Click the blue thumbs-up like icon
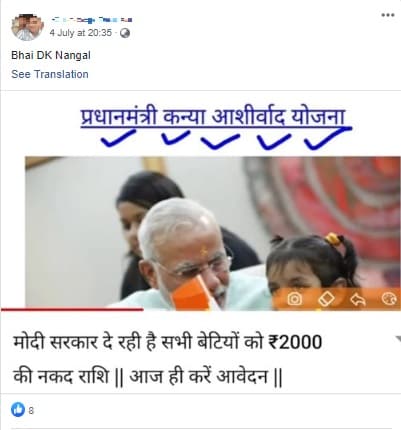The height and width of the screenshot is (430, 401). [18, 409]
